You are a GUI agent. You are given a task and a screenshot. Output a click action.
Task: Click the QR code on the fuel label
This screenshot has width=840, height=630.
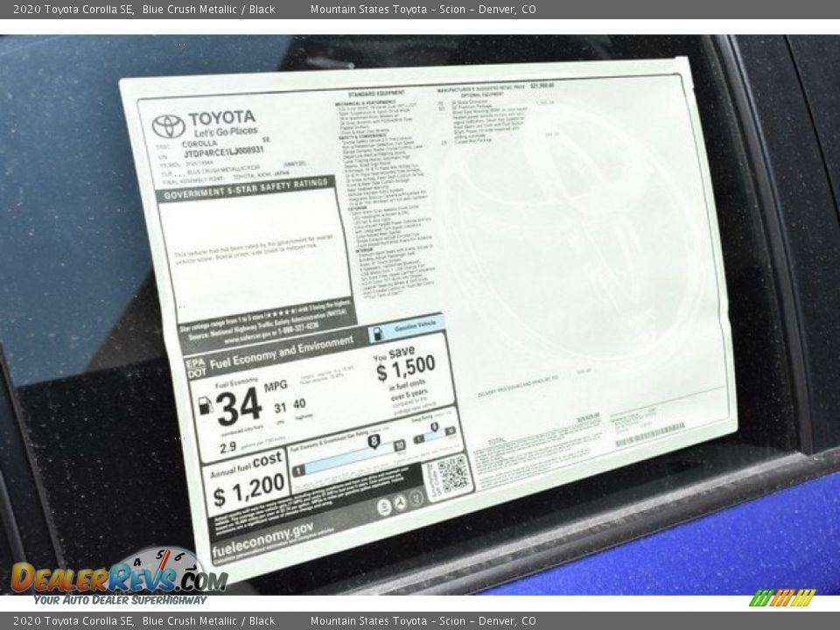[x=452, y=475]
